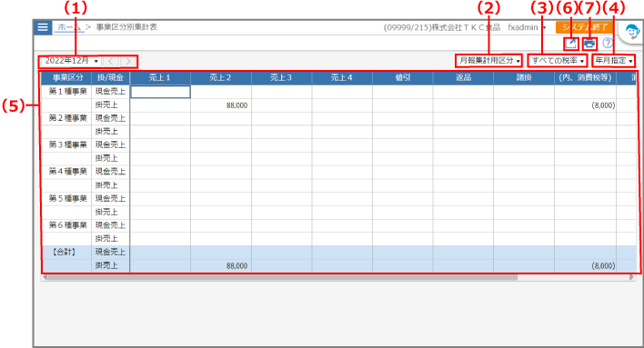Open the 2022年12月 month dropdown

tap(71, 61)
